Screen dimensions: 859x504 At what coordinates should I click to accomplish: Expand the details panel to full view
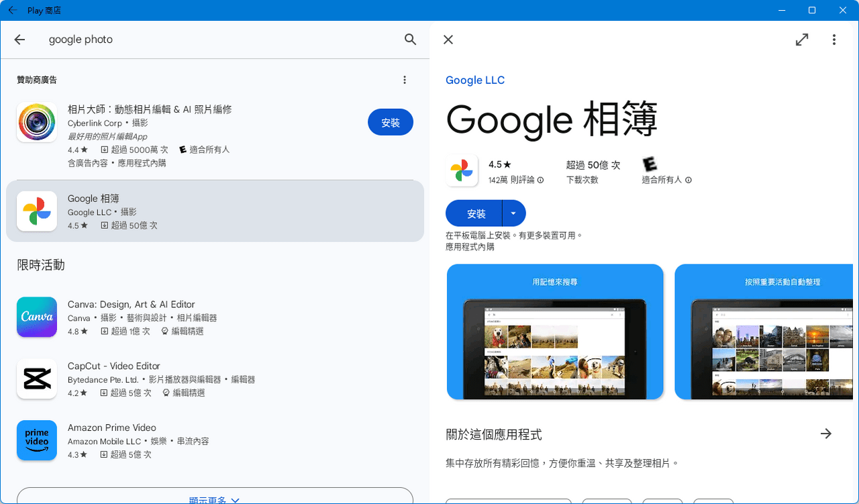[802, 40]
